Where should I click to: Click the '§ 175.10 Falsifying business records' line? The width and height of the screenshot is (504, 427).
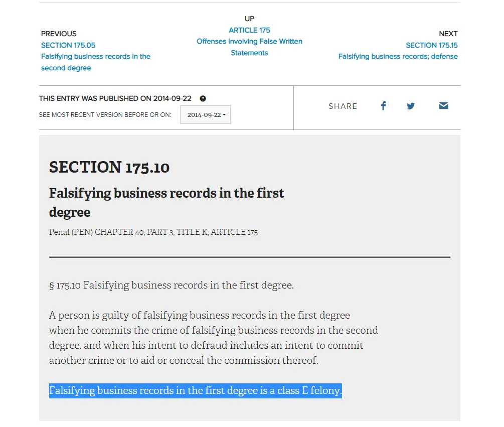(171, 286)
